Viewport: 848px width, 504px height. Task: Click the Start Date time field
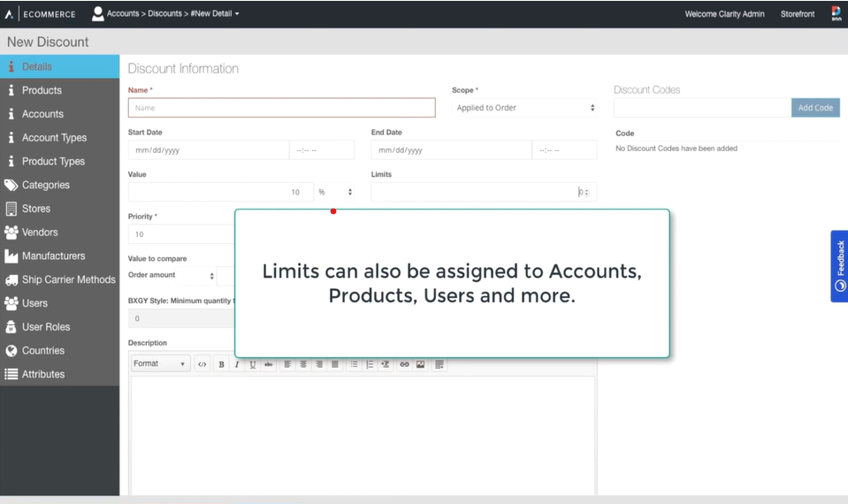322,149
